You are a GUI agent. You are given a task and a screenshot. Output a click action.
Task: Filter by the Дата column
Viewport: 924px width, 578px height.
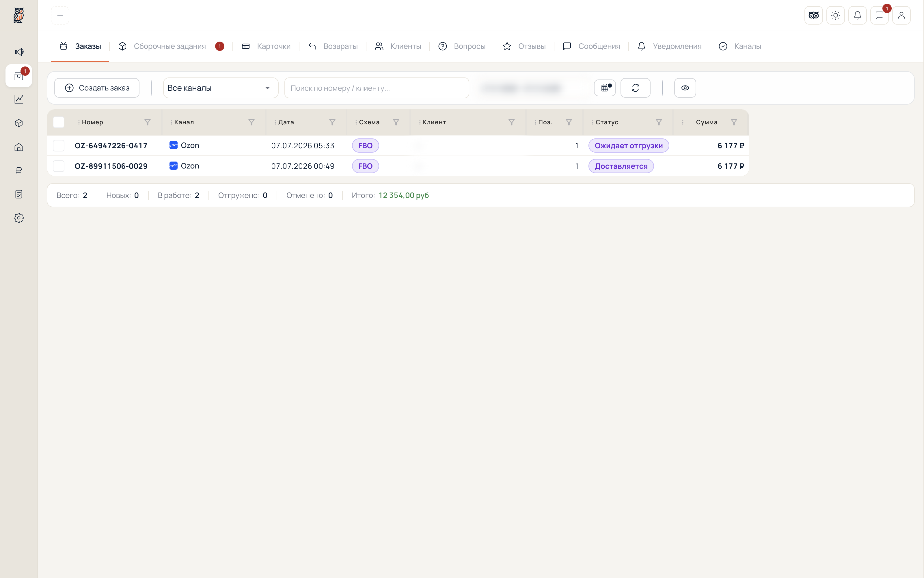332,122
